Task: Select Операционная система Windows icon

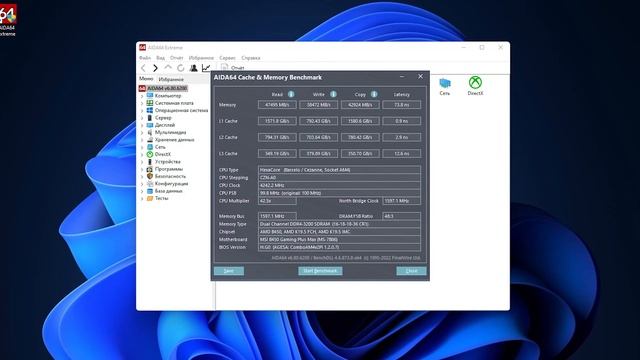Action: 150,110
